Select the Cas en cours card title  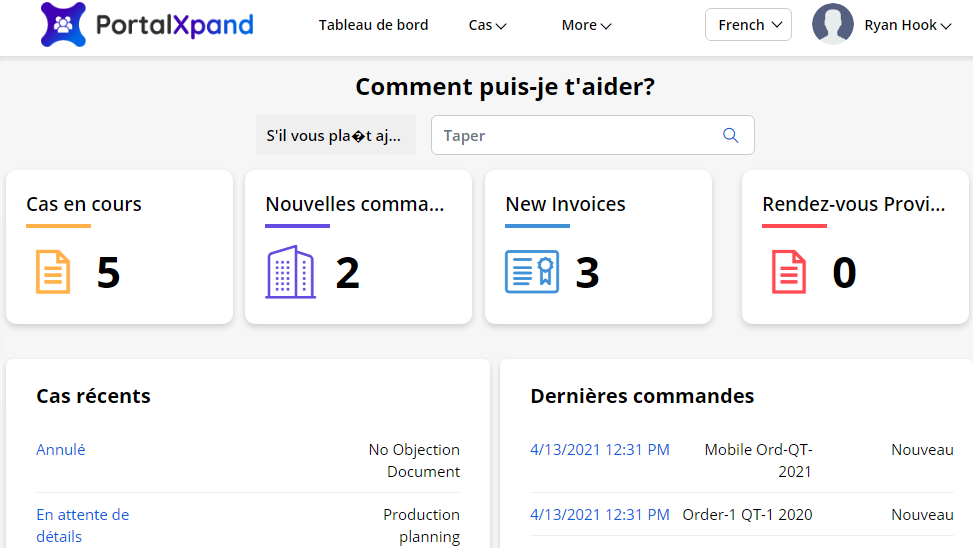point(84,204)
